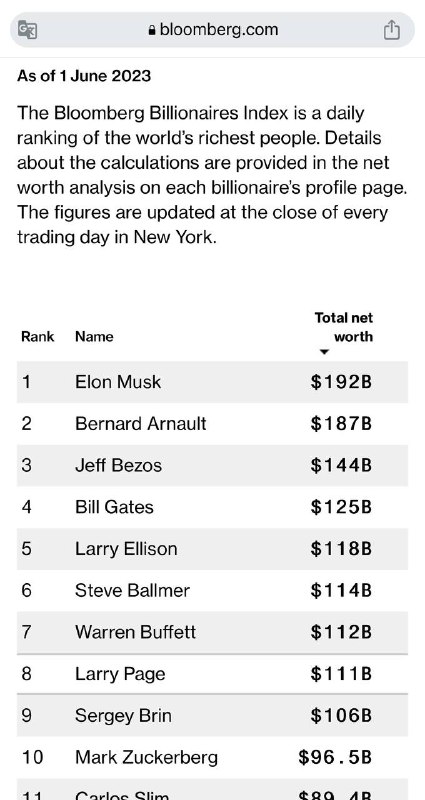Sort the table by Rank header

tap(37, 337)
